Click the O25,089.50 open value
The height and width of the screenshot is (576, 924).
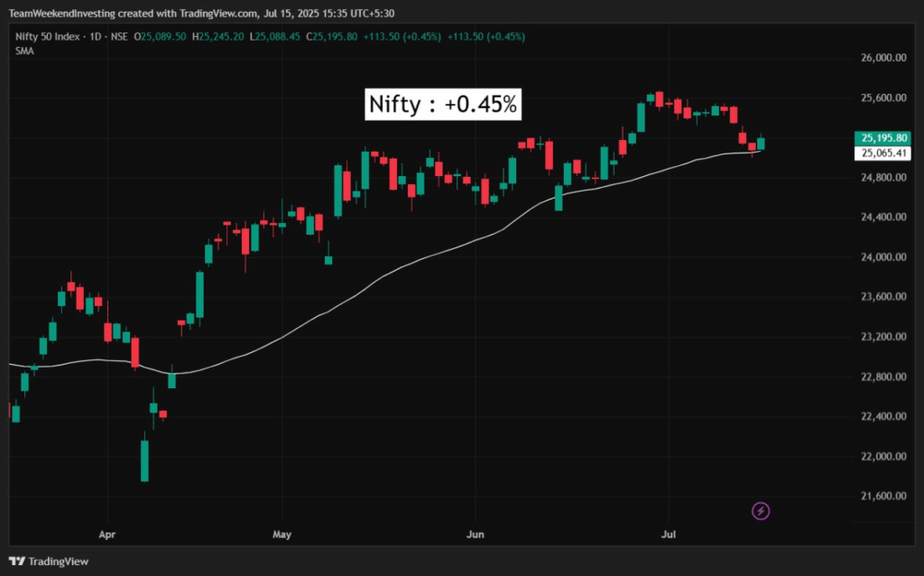pyautogui.click(x=160, y=36)
